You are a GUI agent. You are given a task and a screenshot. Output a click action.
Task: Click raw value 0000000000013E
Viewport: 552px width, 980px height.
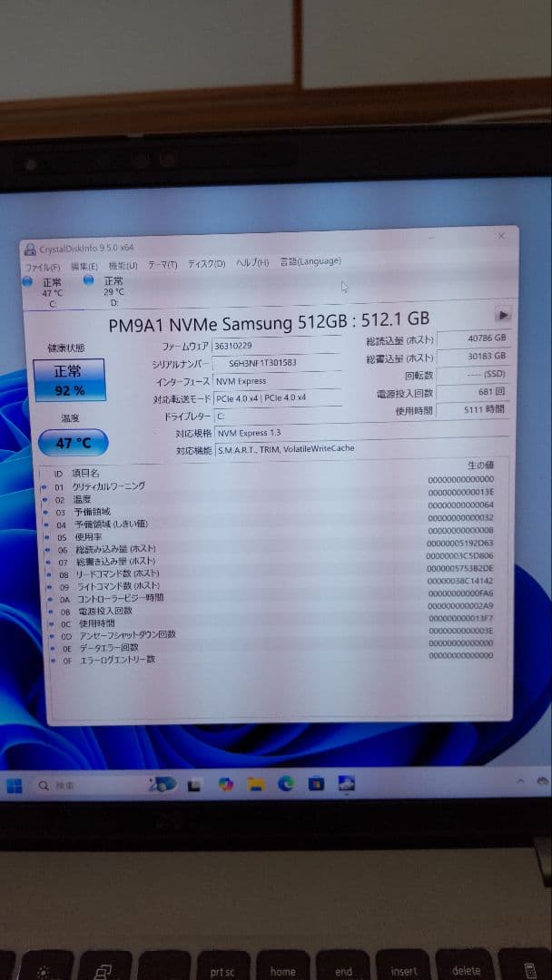(x=460, y=492)
